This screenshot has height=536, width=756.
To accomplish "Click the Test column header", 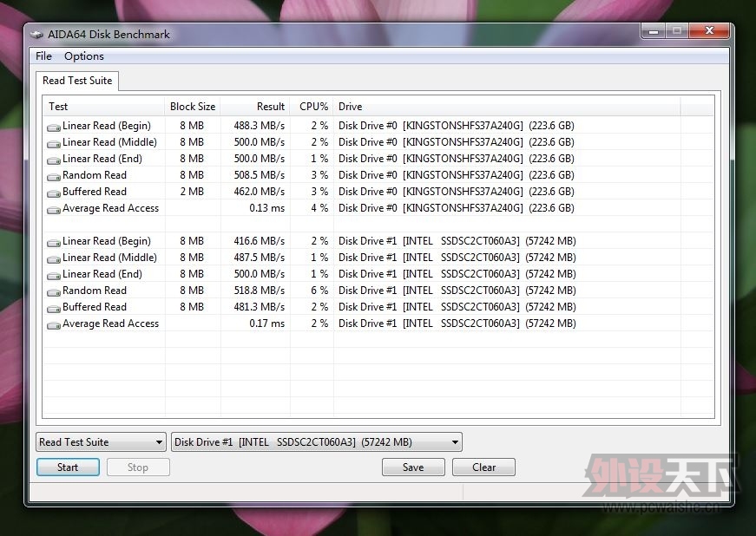I will [x=103, y=107].
